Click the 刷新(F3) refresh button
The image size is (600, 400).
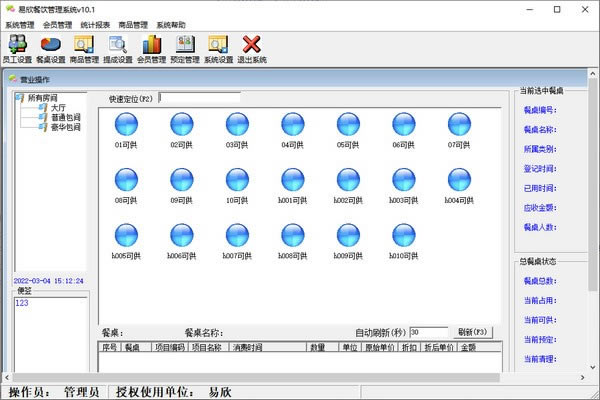(474, 332)
